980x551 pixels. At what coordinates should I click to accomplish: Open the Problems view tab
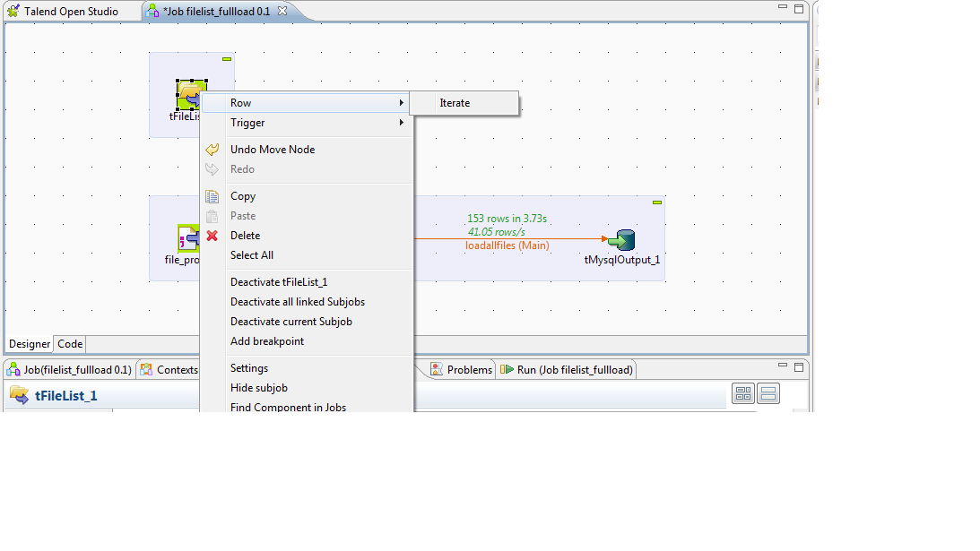point(462,370)
